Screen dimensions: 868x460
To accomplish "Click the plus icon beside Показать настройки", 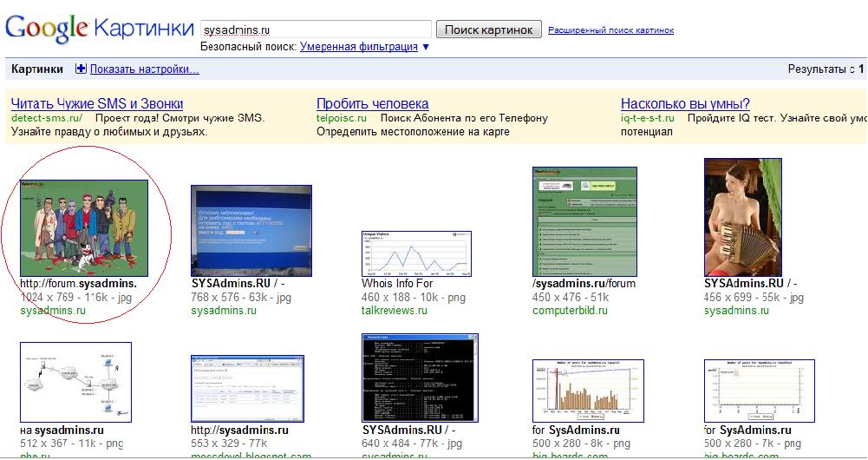I will (x=81, y=69).
